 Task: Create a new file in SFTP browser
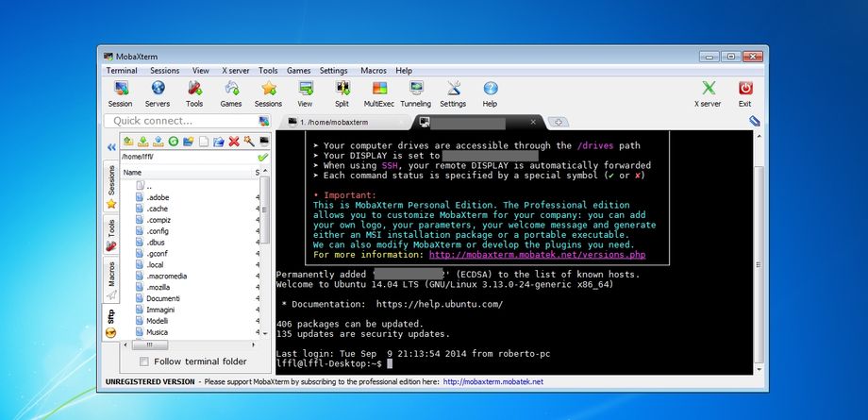click(x=204, y=142)
